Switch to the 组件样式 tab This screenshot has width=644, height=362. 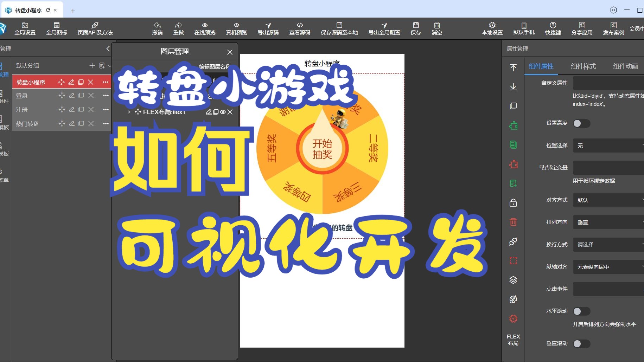pyautogui.click(x=583, y=66)
